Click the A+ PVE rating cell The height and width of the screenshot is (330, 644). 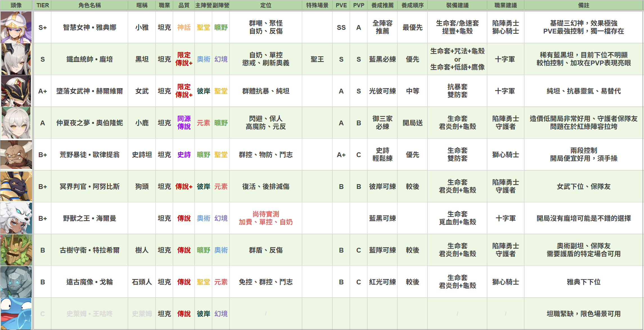tap(341, 155)
